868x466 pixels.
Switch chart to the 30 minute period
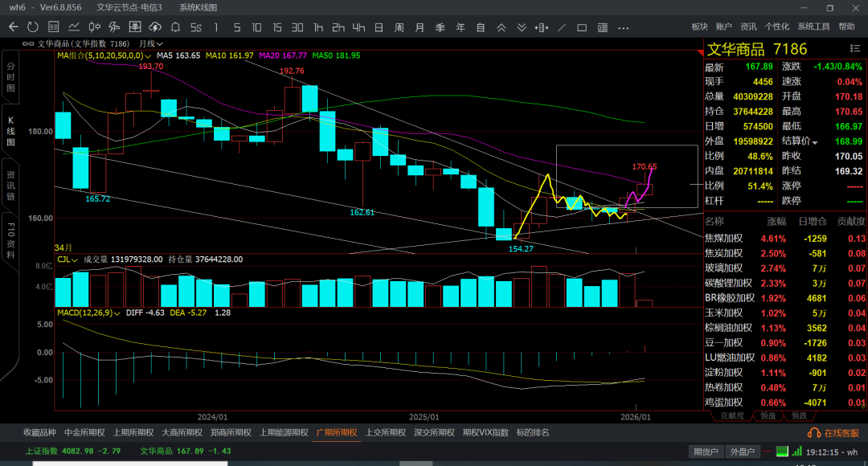point(297,27)
